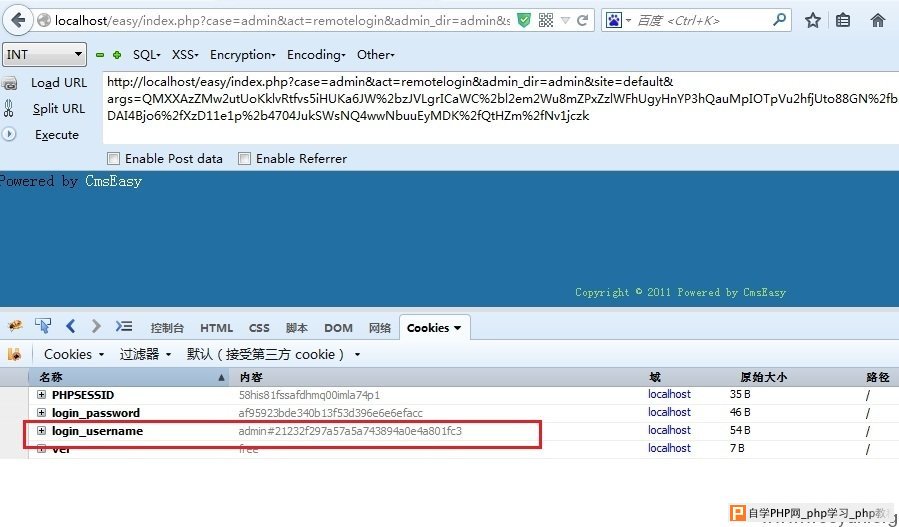Open the Other menu in HackBar
The height and width of the screenshot is (527, 899).
click(x=376, y=55)
